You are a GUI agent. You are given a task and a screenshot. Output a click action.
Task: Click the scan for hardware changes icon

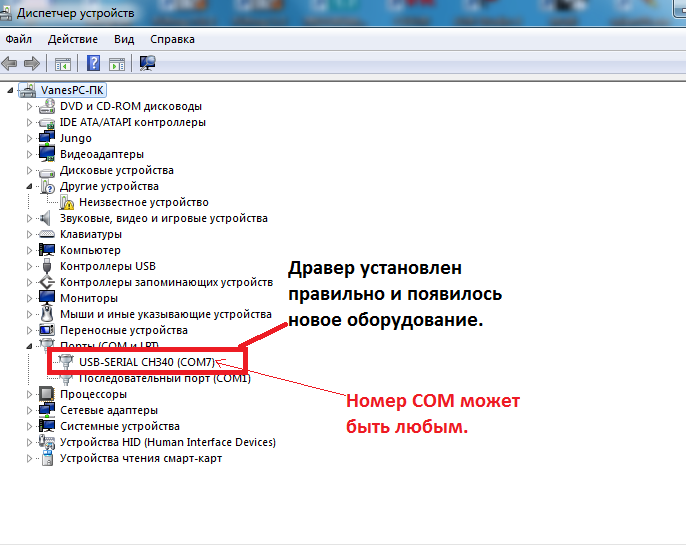pyautogui.click(x=147, y=63)
